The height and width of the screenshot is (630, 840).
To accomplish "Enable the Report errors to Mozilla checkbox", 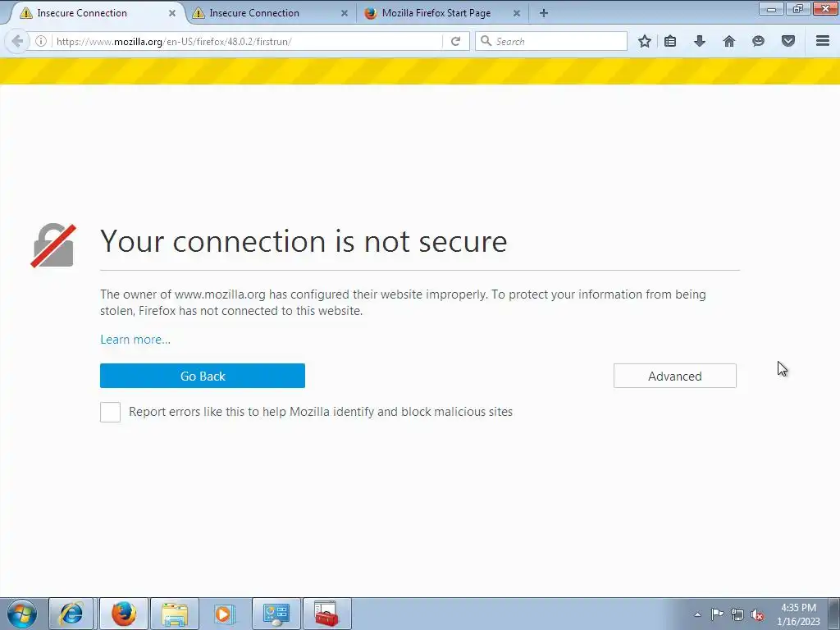I will click(111, 412).
